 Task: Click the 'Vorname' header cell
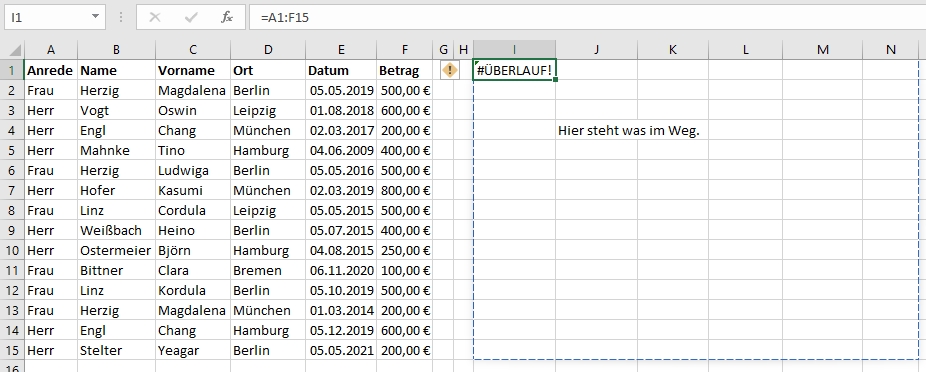tap(193, 70)
